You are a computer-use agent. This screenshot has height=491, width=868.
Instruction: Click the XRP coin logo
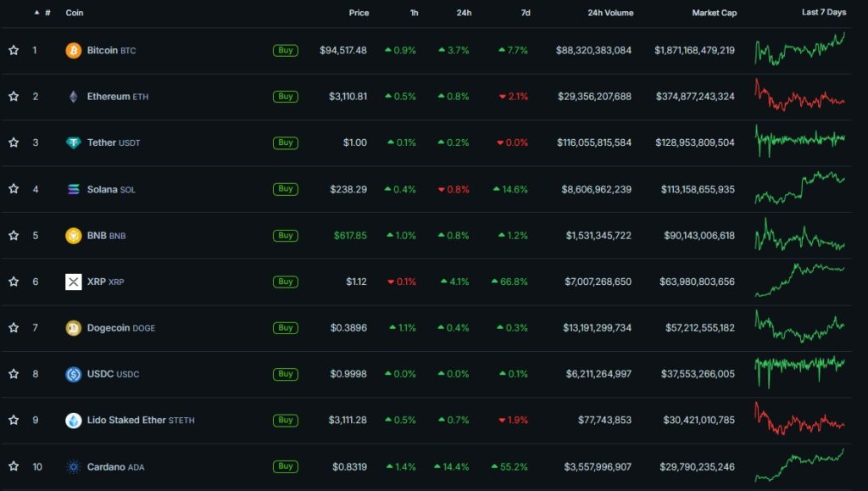click(75, 282)
